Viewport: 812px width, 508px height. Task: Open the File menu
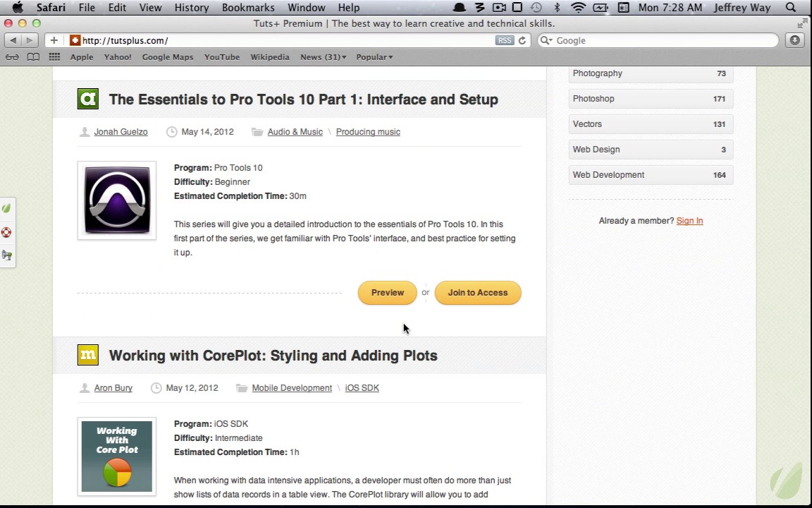click(x=87, y=7)
